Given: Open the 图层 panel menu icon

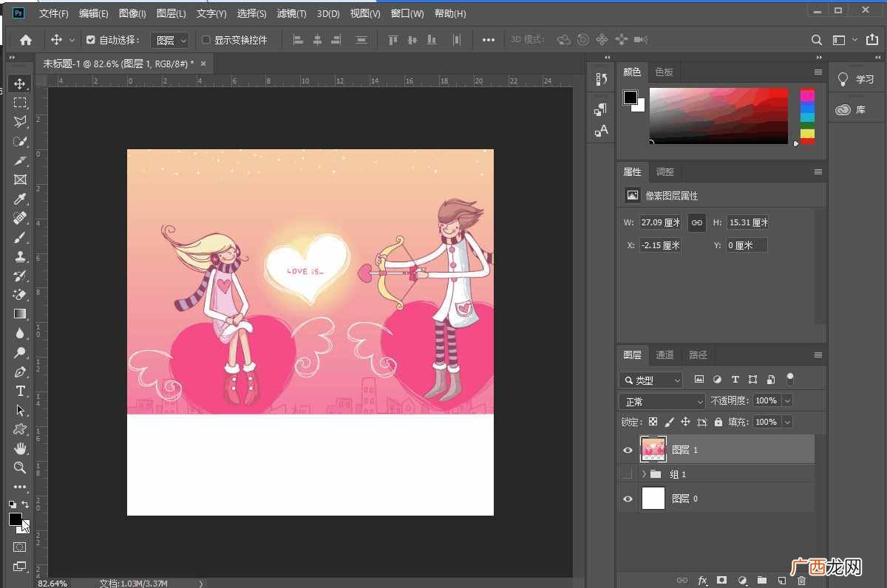Looking at the screenshot, I should coord(818,355).
